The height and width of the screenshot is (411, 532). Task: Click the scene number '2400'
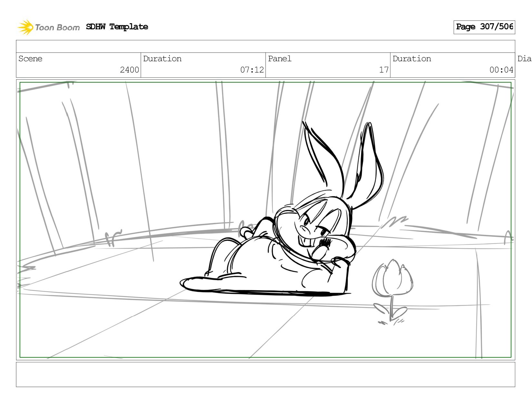(129, 70)
